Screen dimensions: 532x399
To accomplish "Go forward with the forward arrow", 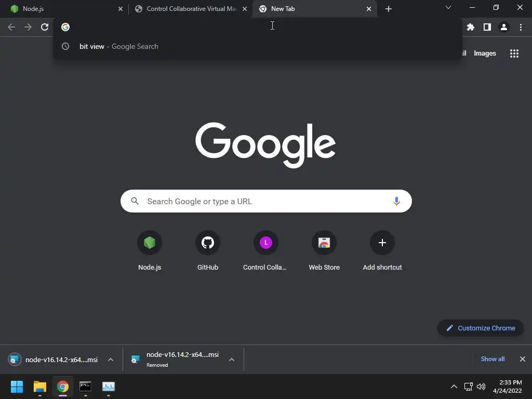I will (28, 27).
